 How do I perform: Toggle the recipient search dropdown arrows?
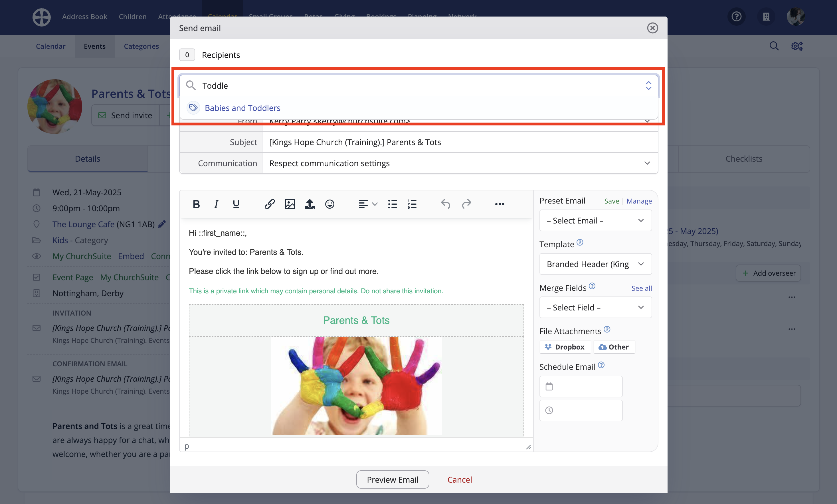[648, 86]
